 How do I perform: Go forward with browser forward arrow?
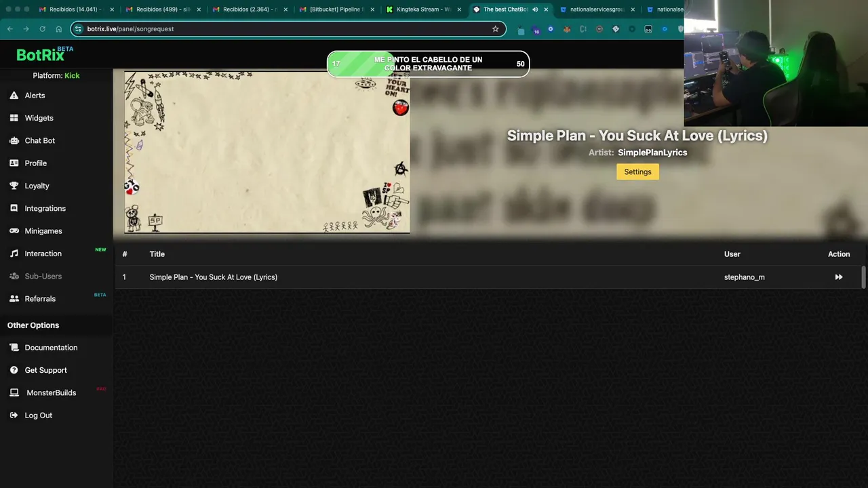pyautogui.click(x=26, y=29)
